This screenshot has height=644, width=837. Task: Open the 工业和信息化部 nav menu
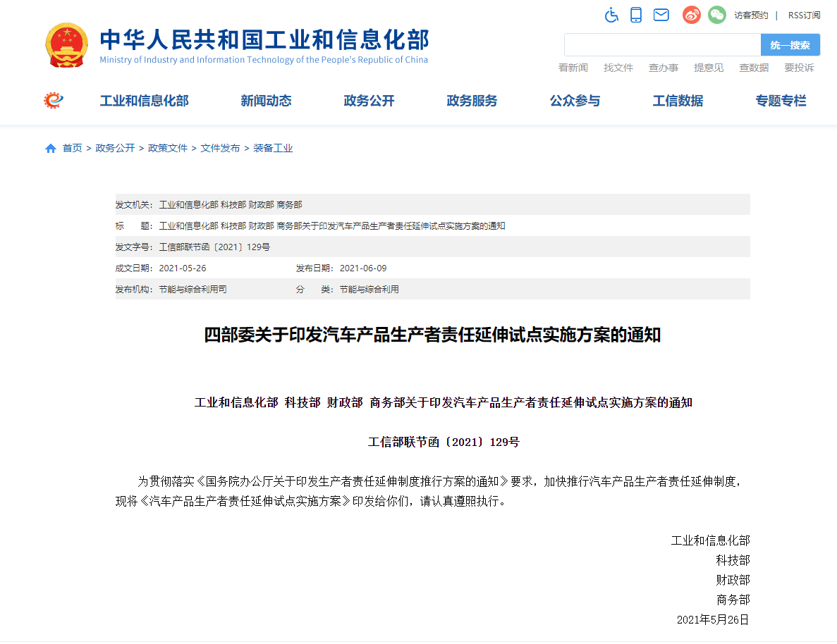144,101
